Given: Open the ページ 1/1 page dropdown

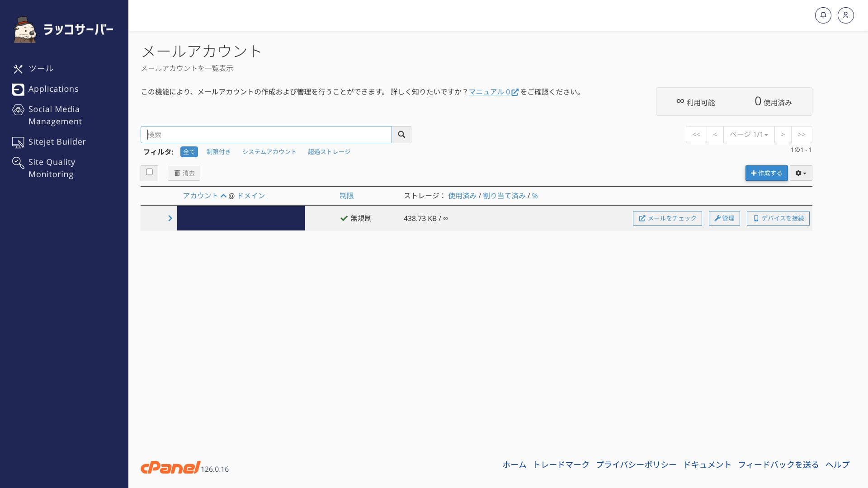Looking at the screenshot, I should (x=749, y=135).
